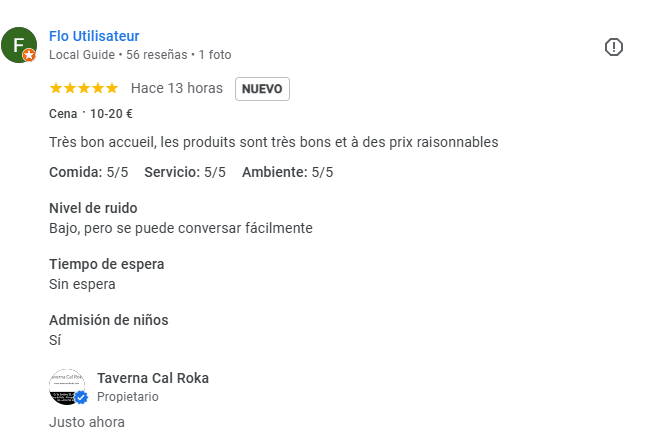Click the orange Local Guide star badge
The height and width of the screenshot is (436, 660).
(29, 55)
